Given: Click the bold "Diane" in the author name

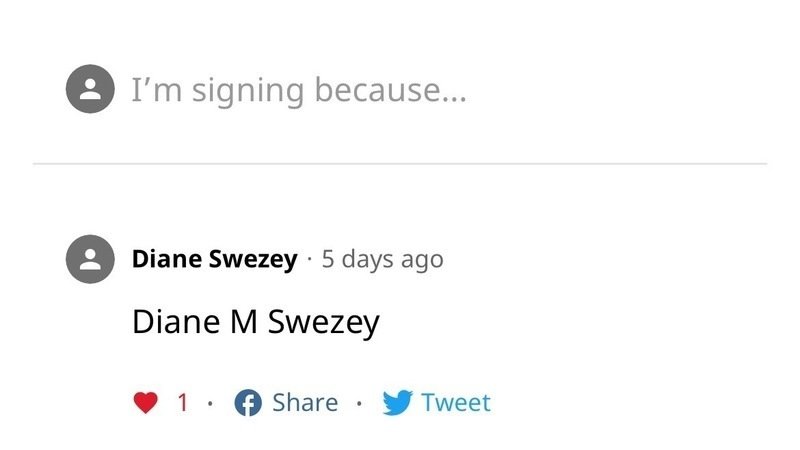Looking at the screenshot, I should tap(166, 260).
